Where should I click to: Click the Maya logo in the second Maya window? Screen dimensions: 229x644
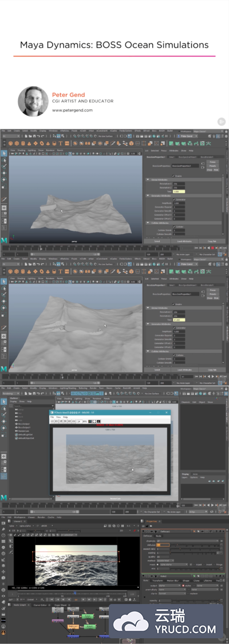(3, 369)
